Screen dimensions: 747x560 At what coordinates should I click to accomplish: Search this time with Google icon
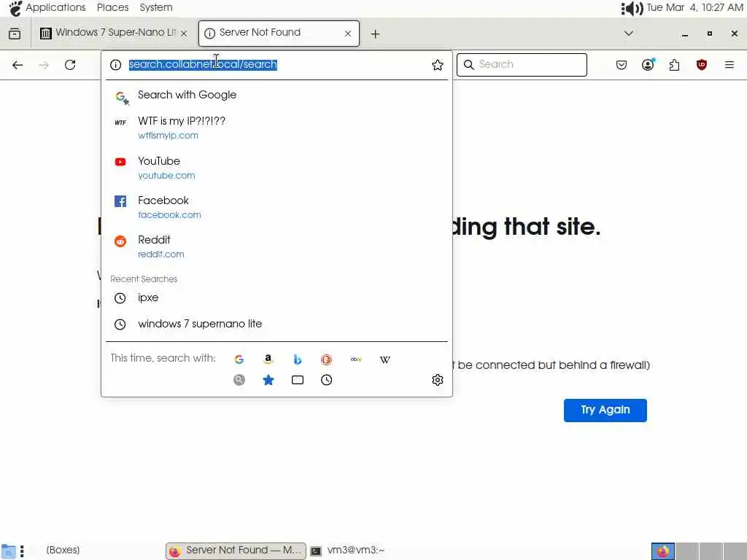pos(239,359)
